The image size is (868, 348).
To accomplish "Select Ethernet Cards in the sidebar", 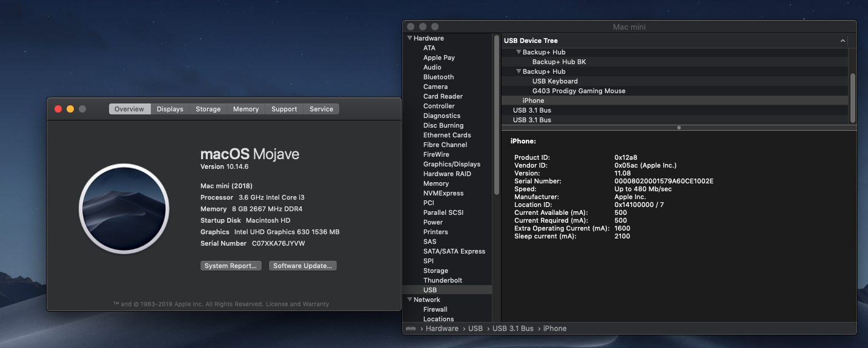I will pos(447,135).
